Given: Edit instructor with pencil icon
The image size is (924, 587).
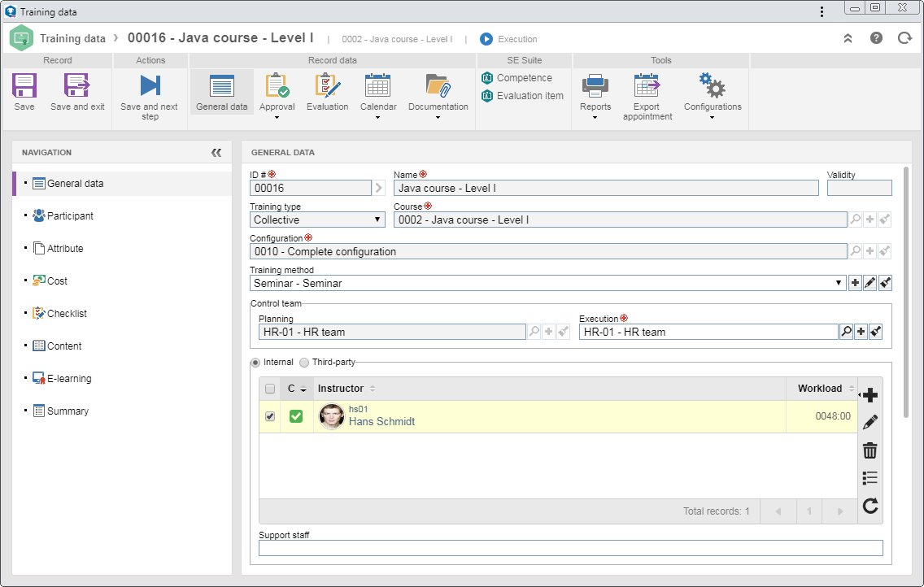Looking at the screenshot, I should 870,422.
